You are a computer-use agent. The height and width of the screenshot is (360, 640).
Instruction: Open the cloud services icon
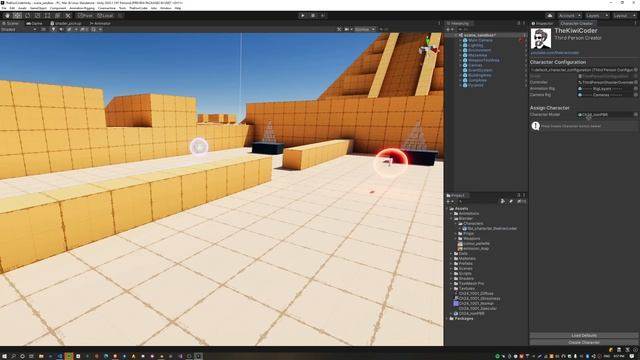click(x=549, y=16)
